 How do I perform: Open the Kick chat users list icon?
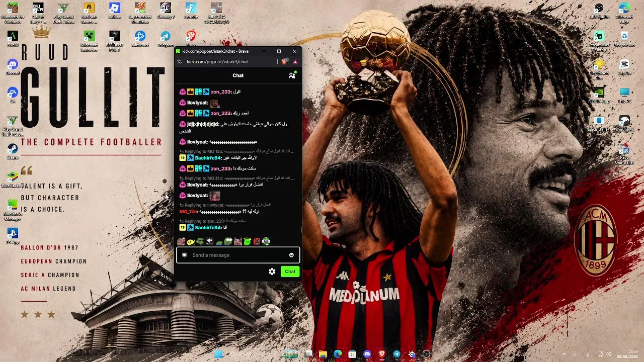(292, 75)
